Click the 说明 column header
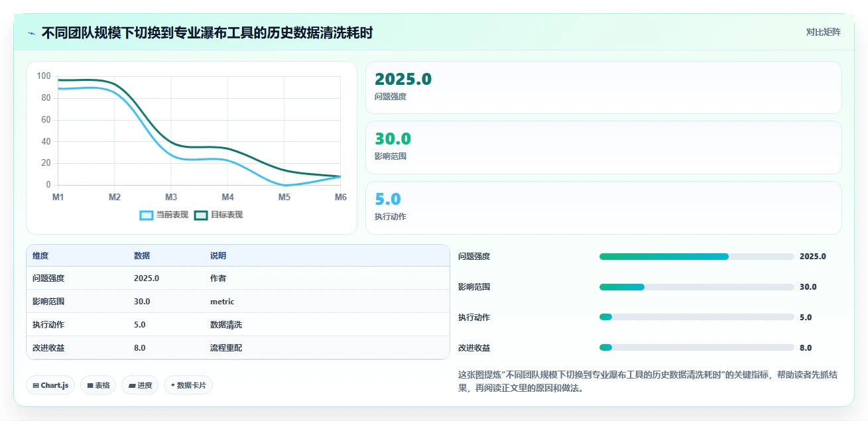 point(218,256)
